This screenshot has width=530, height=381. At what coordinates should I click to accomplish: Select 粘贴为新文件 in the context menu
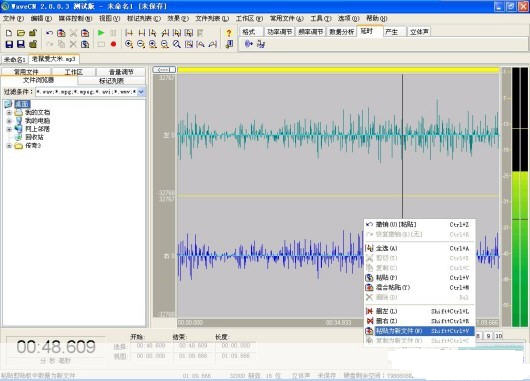pos(419,331)
